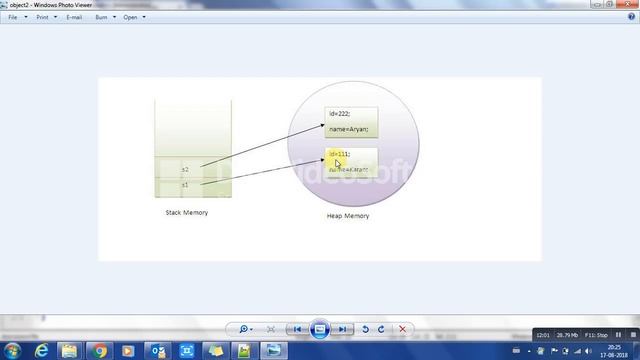640x360 pixels.
Task: Click the 'name=Aryan;' text
Action: 349,129
